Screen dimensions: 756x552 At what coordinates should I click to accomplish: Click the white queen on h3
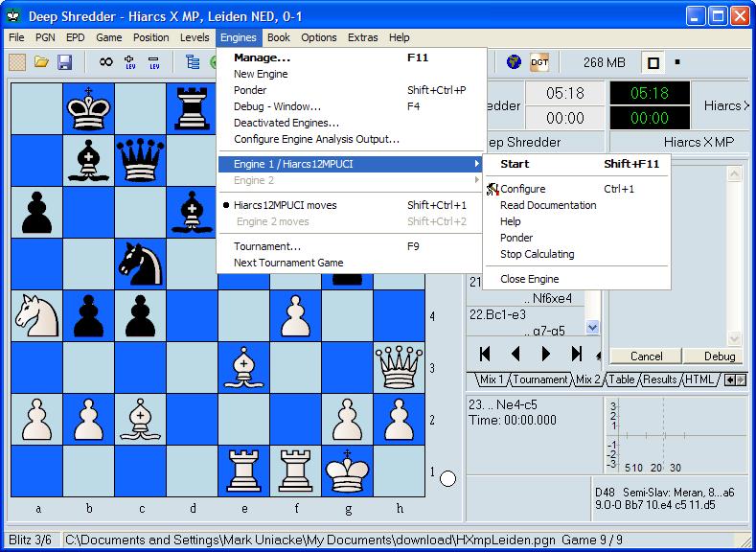(x=399, y=367)
